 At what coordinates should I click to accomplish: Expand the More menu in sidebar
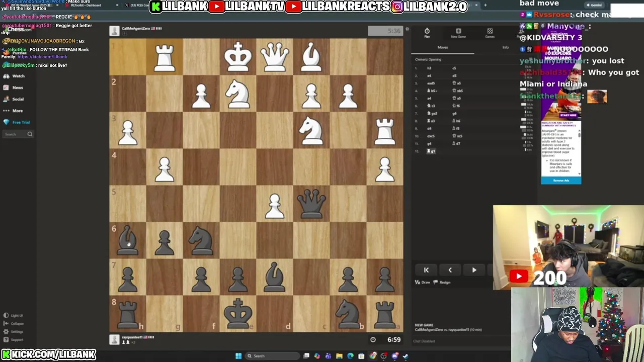click(14, 111)
